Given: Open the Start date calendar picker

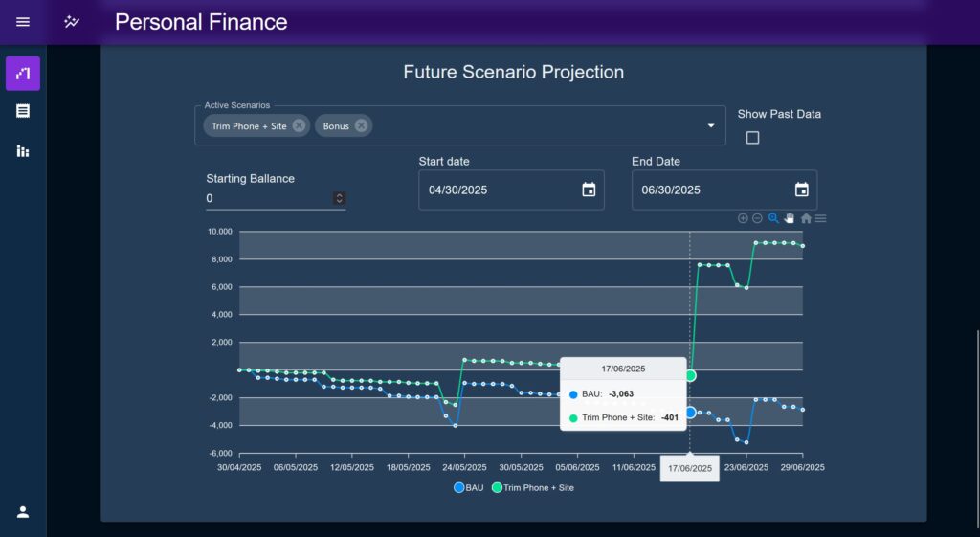Looking at the screenshot, I should (589, 190).
